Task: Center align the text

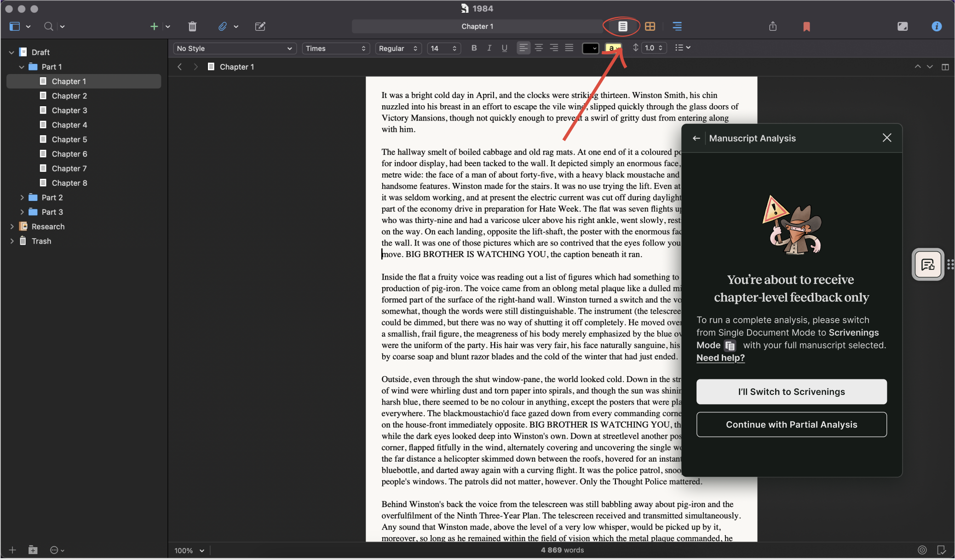Action: [x=539, y=48]
